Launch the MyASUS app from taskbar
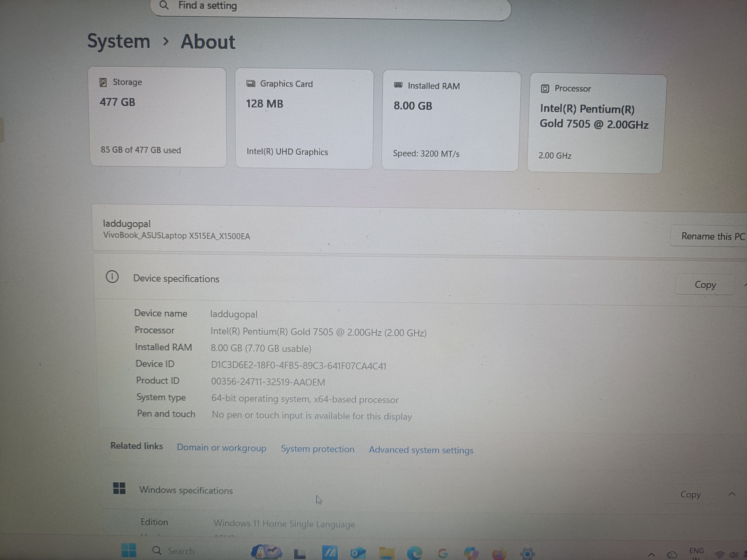The height and width of the screenshot is (560, 747). coord(330,553)
